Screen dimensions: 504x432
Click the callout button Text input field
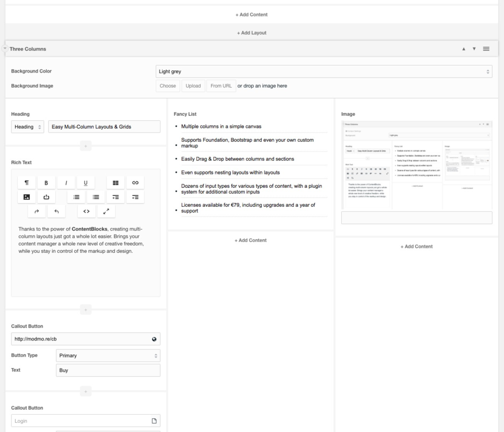click(108, 370)
